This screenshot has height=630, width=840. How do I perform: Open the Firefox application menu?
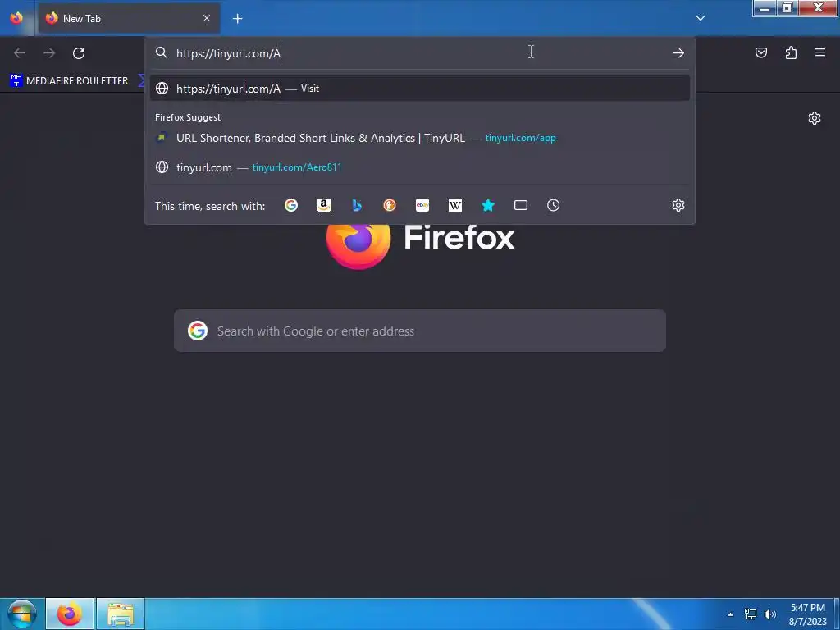(x=820, y=52)
